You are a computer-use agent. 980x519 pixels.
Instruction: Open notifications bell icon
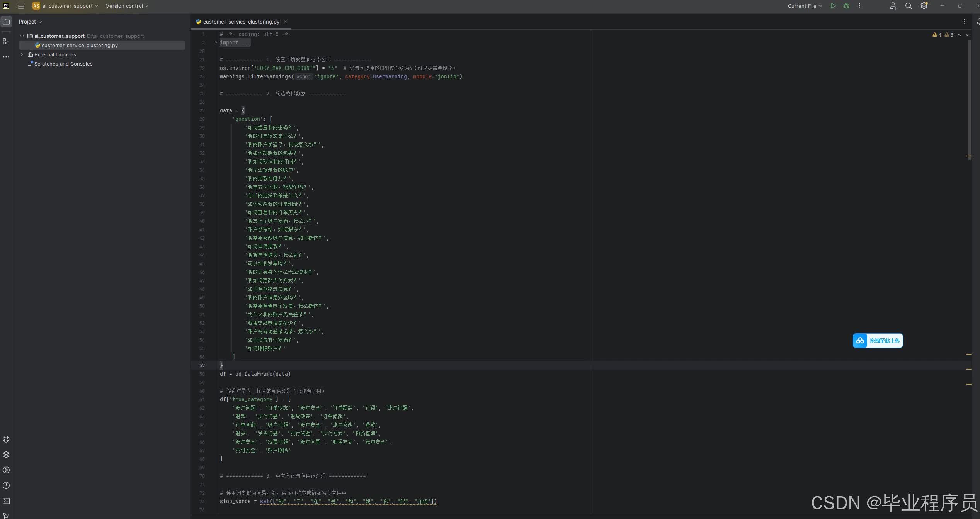[x=978, y=22]
